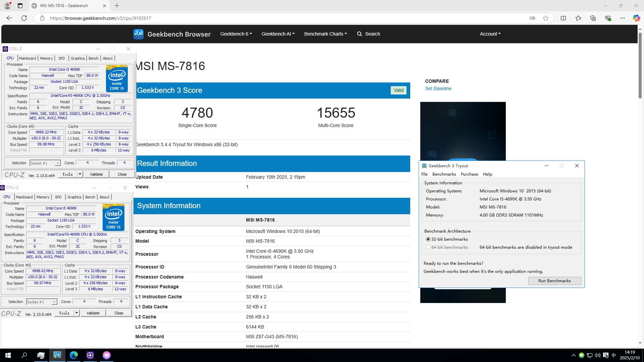Click the clock and date in taskbar
Image resolution: width=644 pixels, height=362 pixels.
629,355
